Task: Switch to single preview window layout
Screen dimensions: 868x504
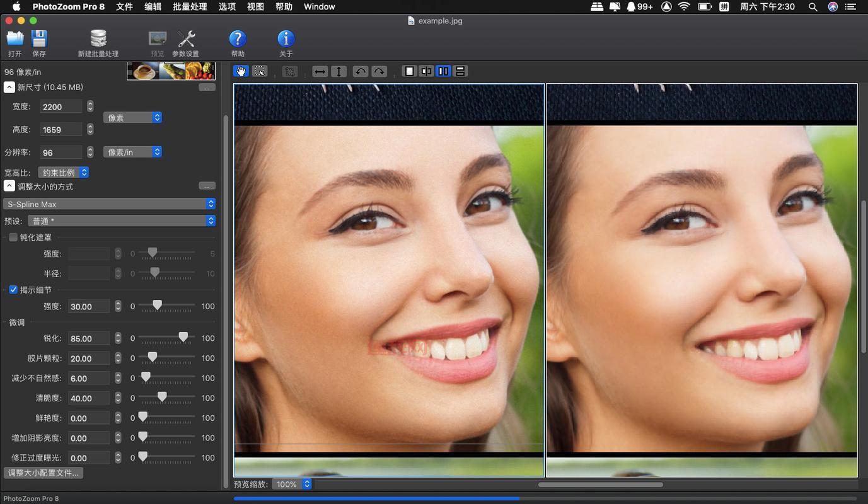Action: 410,71
